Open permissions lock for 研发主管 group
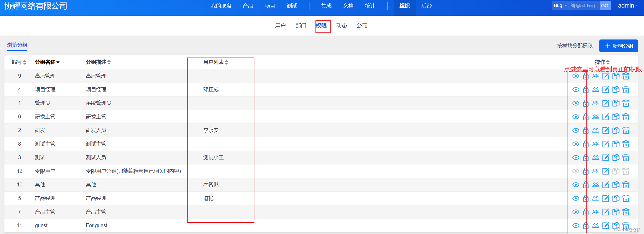 point(586,117)
